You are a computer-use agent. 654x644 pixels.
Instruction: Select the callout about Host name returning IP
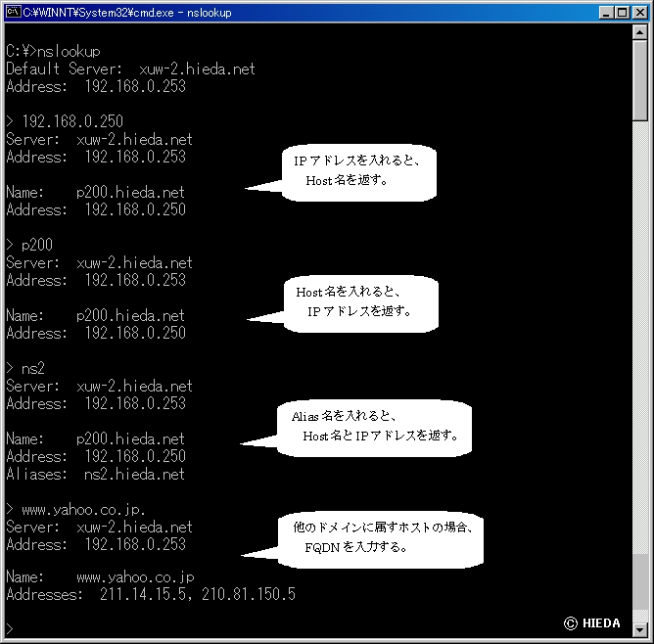click(360, 302)
